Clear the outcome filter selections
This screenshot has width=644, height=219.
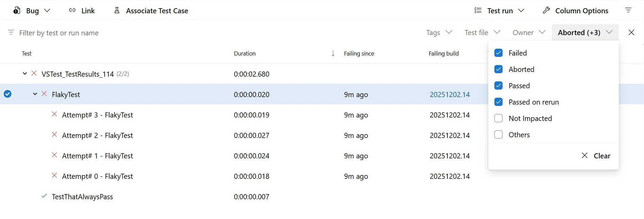(x=596, y=156)
